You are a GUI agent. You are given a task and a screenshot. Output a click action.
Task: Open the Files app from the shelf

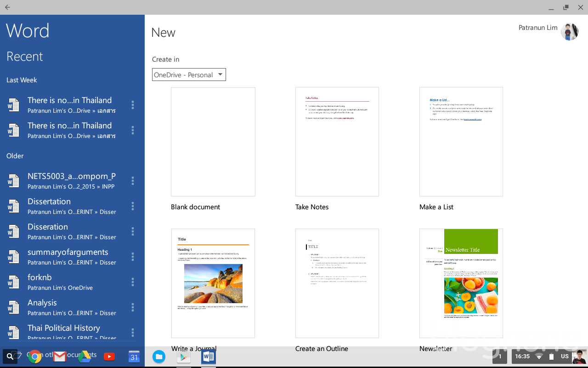pos(158,356)
